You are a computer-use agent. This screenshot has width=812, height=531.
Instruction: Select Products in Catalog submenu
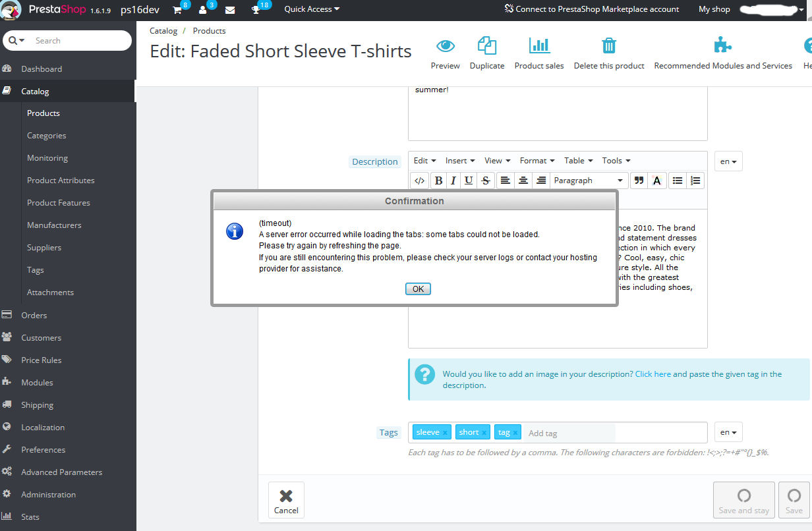(43, 113)
